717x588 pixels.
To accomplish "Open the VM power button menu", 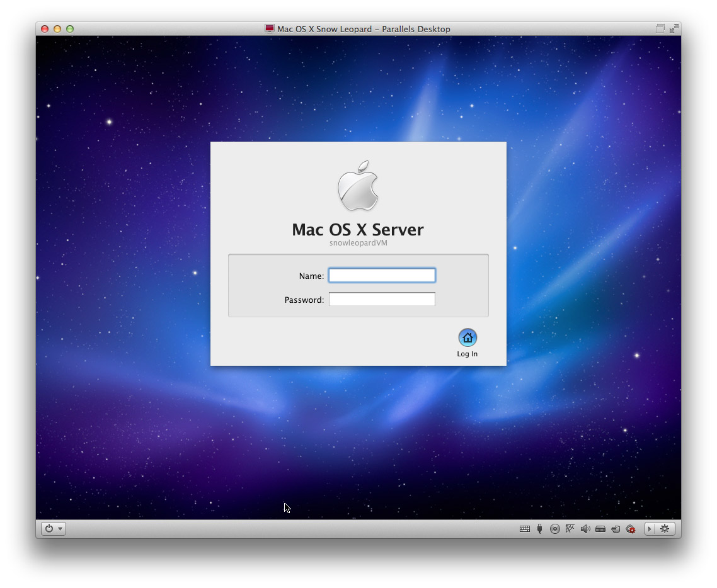I will (x=54, y=529).
